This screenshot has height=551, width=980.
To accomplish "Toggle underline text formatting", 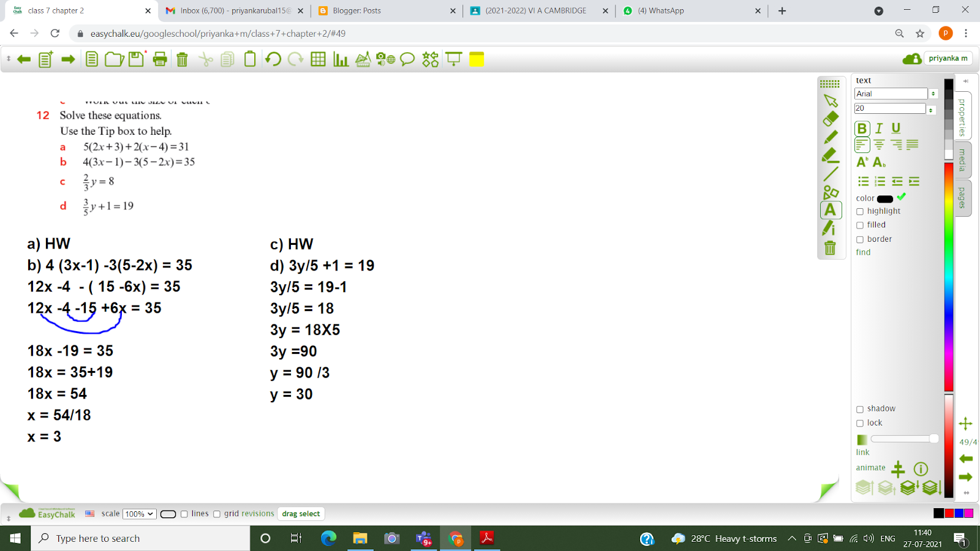I will tap(896, 129).
